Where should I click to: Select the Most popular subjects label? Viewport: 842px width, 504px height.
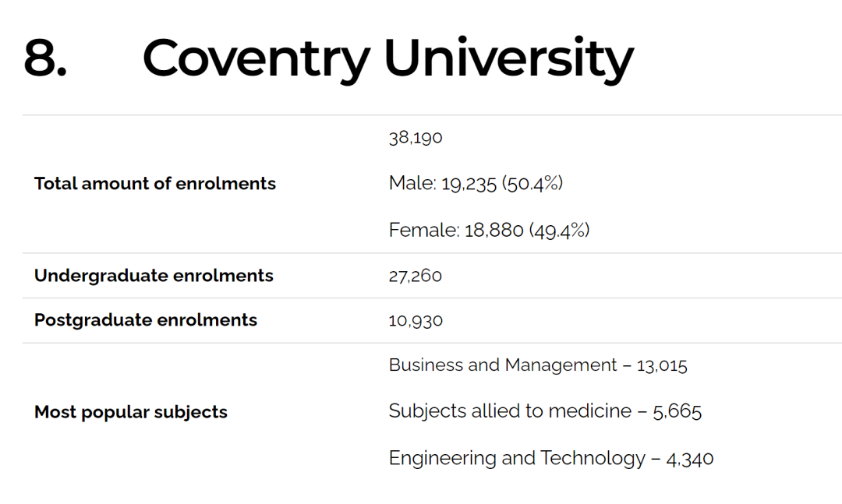[x=130, y=412]
